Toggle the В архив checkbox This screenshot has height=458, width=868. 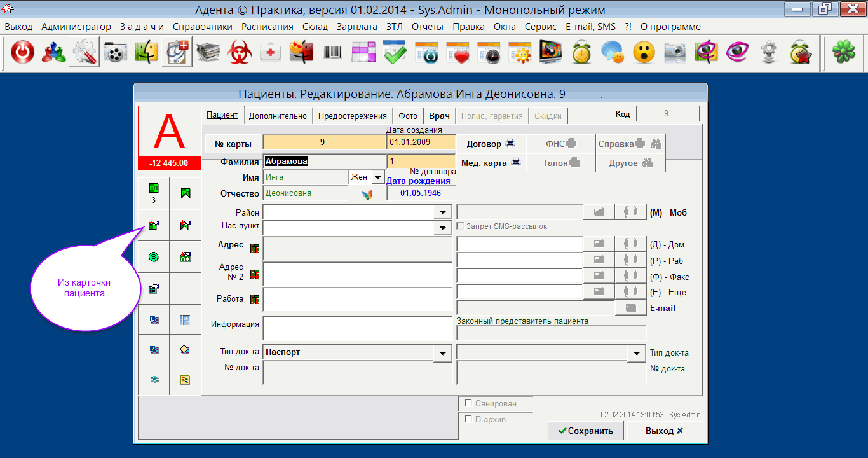point(469,419)
